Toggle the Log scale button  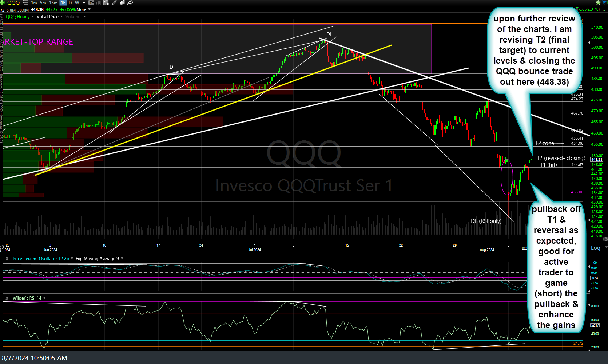[x=596, y=248]
